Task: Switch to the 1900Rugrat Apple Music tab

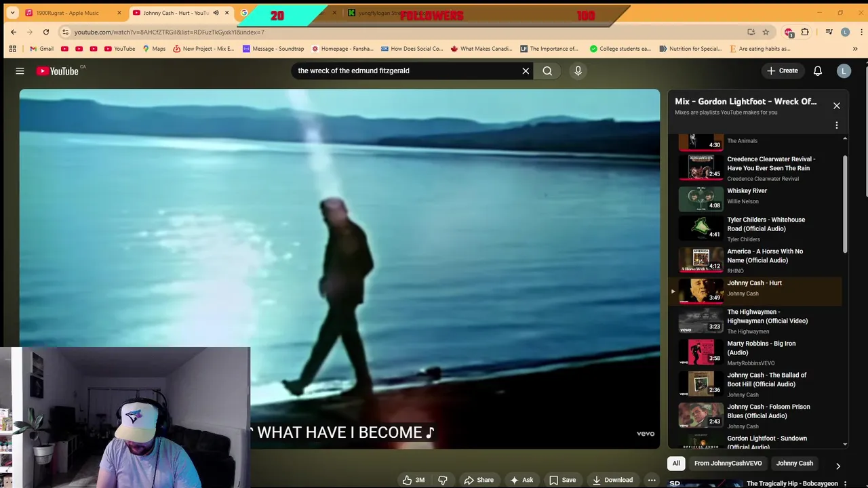Action: [67, 13]
